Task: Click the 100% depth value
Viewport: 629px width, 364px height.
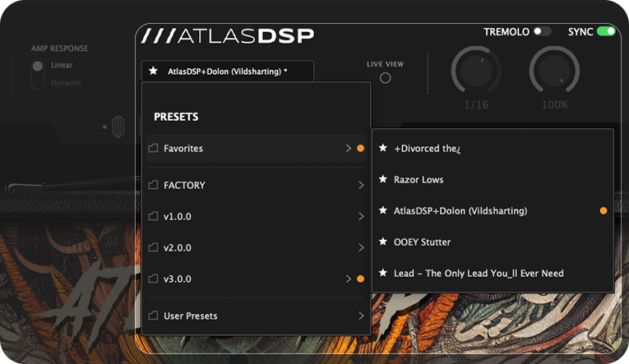Action: pyautogui.click(x=554, y=104)
